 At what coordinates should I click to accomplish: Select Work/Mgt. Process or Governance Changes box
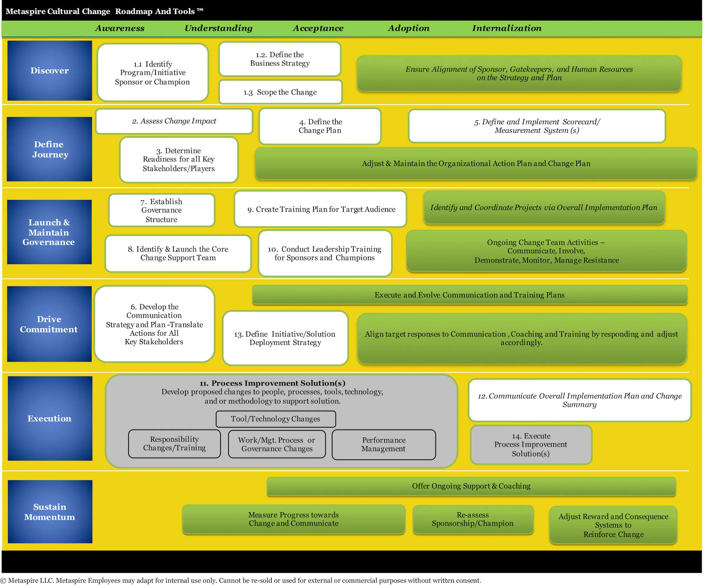277,444
